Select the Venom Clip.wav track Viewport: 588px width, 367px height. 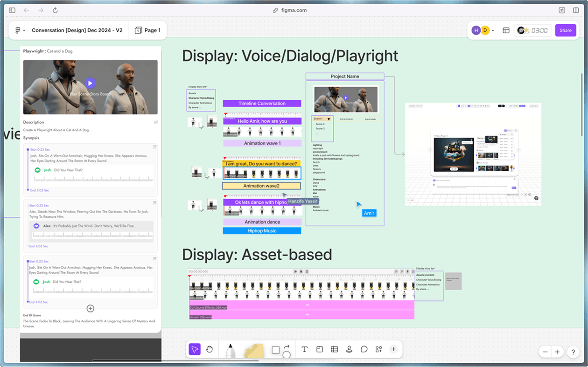[301, 315]
